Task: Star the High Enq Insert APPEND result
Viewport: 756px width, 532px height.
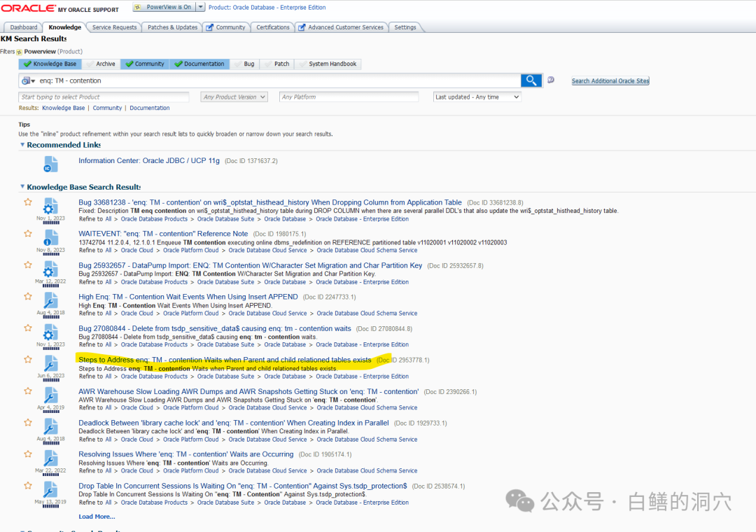Action: tap(28, 297)
